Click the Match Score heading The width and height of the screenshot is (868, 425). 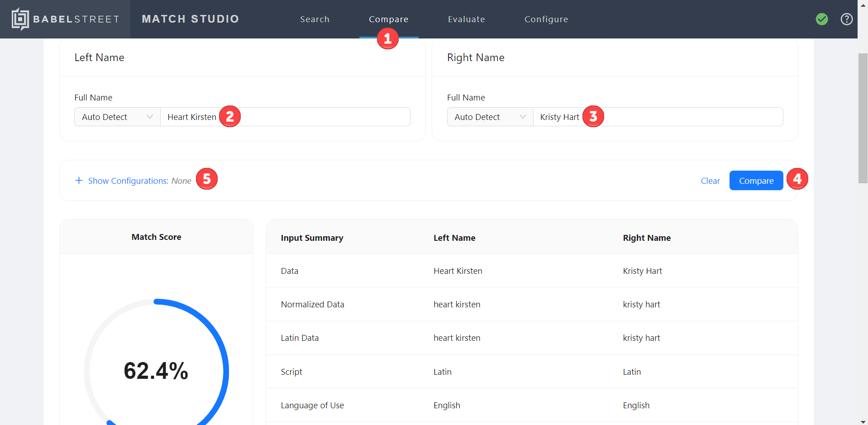pos(157,237)
